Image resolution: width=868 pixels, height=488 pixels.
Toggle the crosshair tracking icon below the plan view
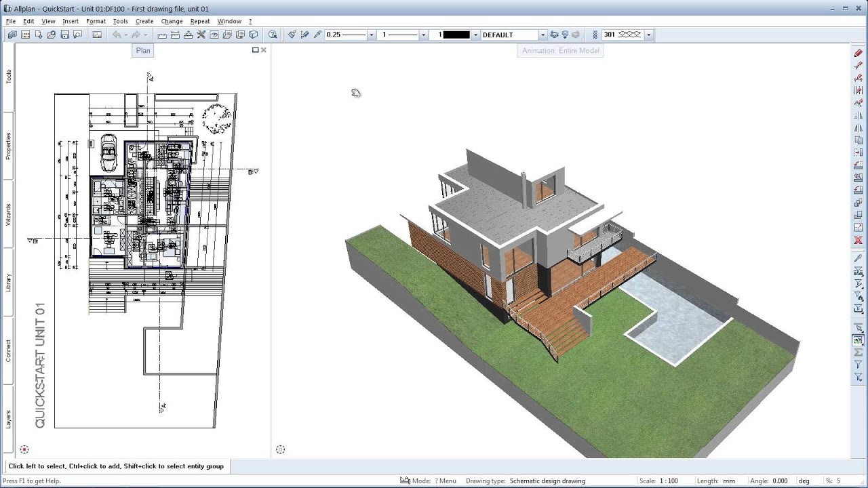[x=24, y=449]
